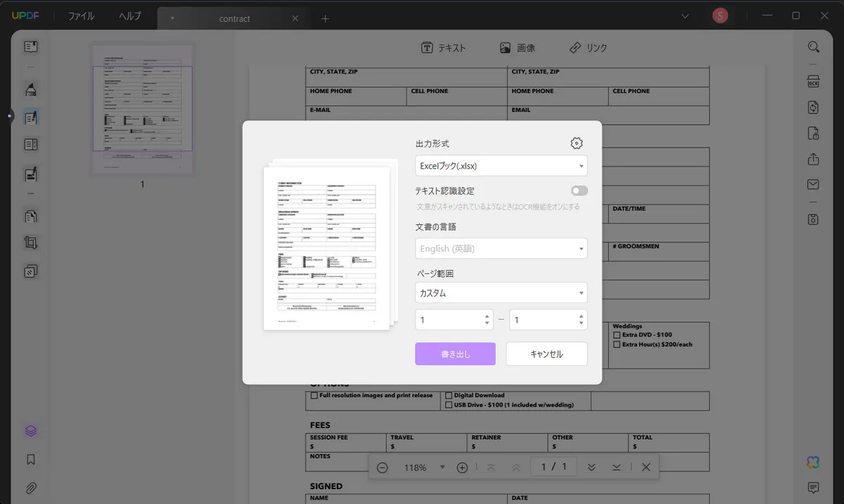Select the テキスト edit tool

(x=443, y=48)
